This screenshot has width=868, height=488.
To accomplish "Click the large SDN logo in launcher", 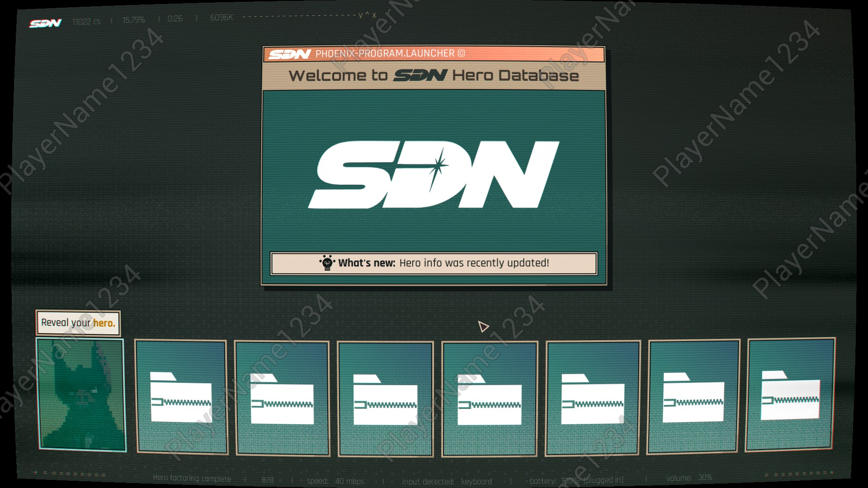I will coord(434,174).
